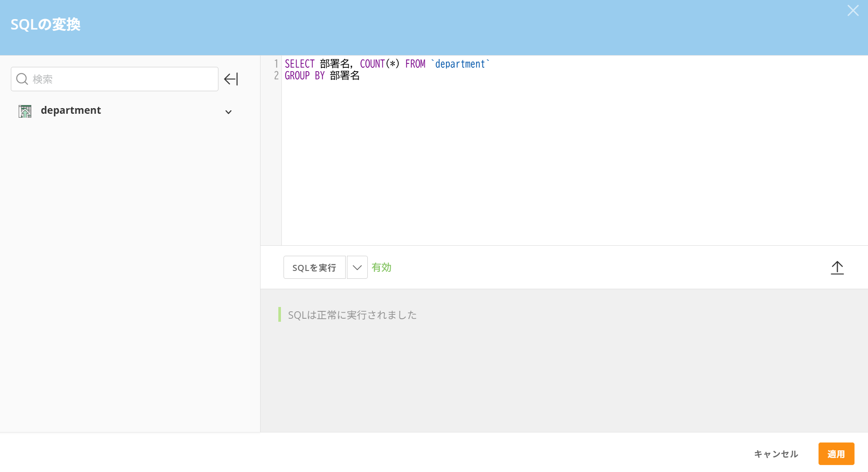Open dropdown next to SQLを実行
The height and width of the screenshot is (472, 868).
[357, 267]
